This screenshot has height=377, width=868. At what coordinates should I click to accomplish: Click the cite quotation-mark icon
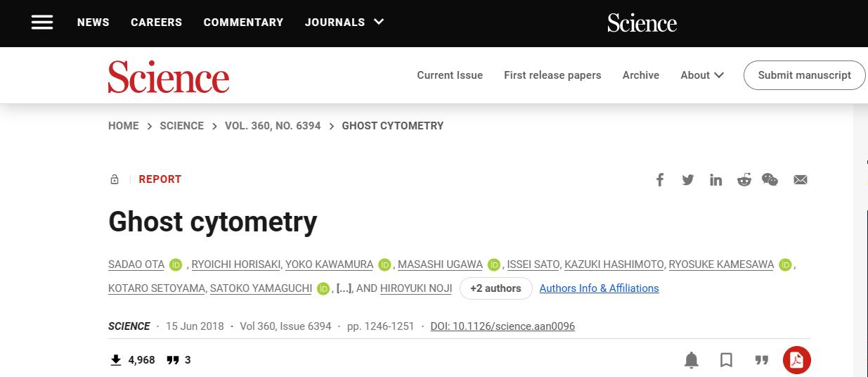point(762,360)
